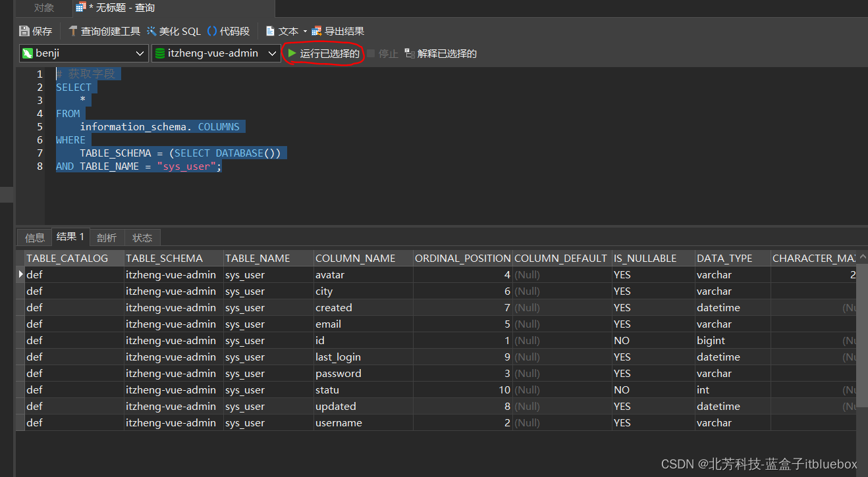Click line number 1 in the editor gutter
The image size is (868, 477).
(x=40, y=74)
